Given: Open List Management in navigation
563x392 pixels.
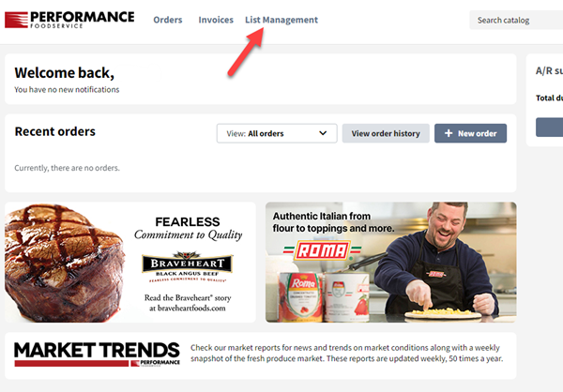Looking at the screenshot, I should (x=281, y=20).
